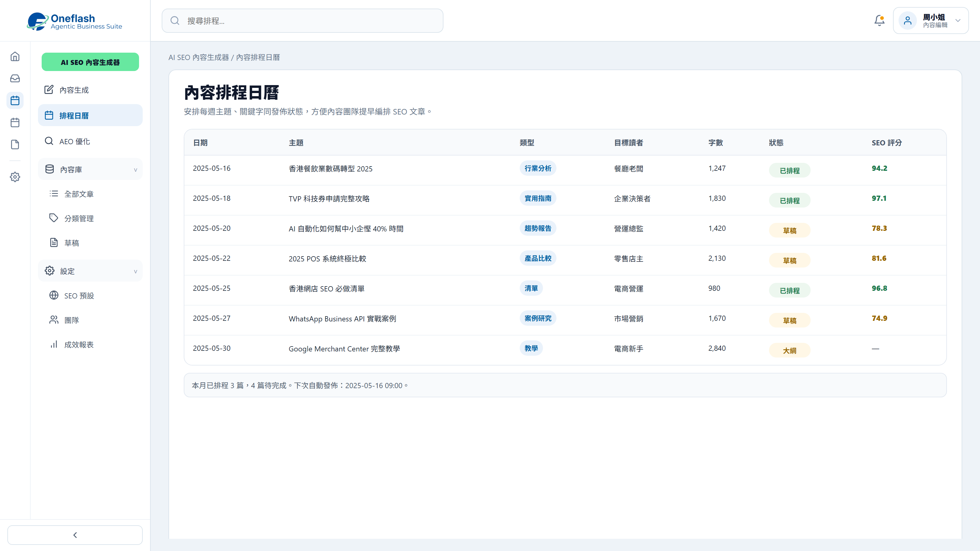Click the 清單 type tag
This screenshot has width=980, height=551.
pyautogui.click(x=531, y=288)
